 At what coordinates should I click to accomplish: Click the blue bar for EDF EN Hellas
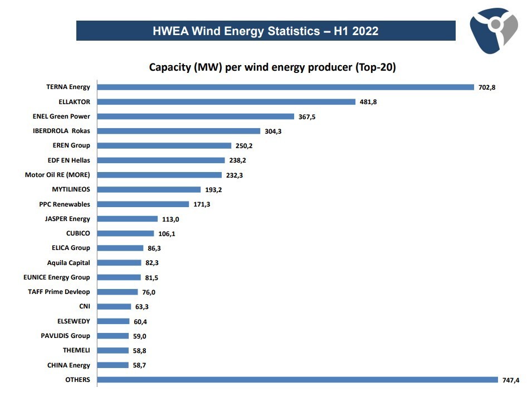(x=161, y=160)
